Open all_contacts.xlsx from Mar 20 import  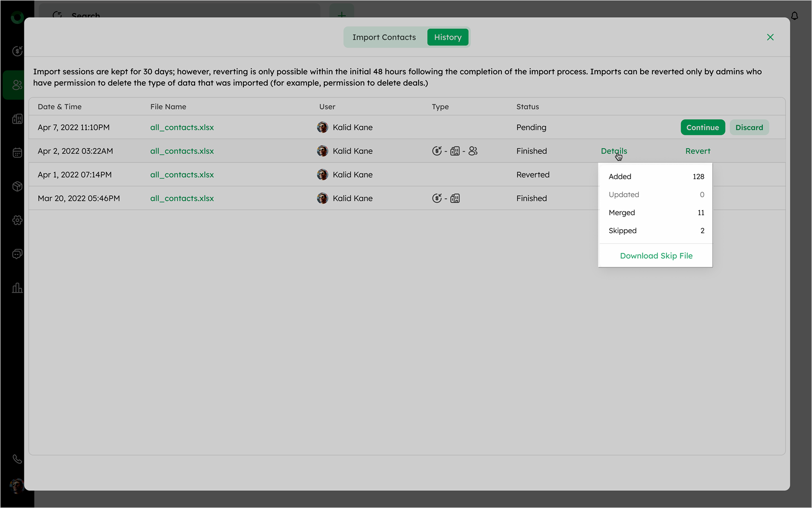point(182,199)
